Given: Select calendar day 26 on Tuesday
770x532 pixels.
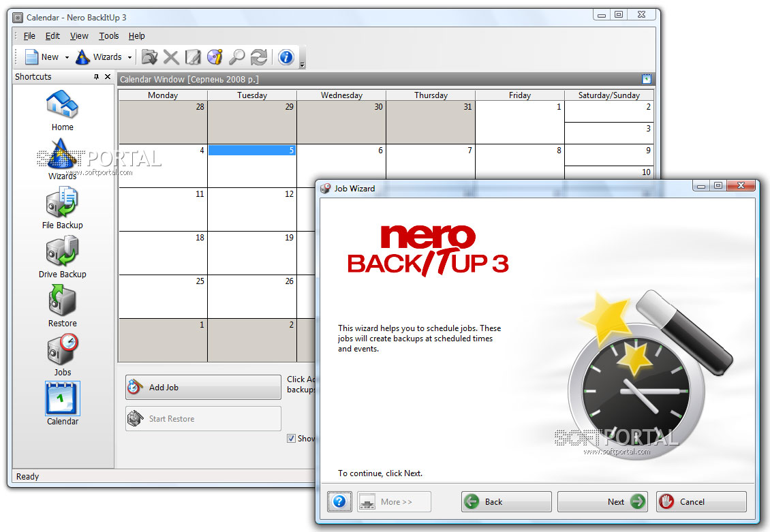Looking at the screenshot, I should [x=252, y=297].
